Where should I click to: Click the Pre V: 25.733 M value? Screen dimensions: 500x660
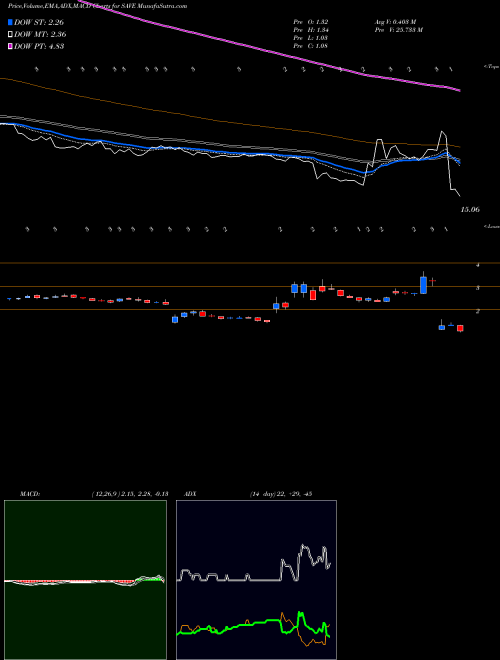[399, 30]
